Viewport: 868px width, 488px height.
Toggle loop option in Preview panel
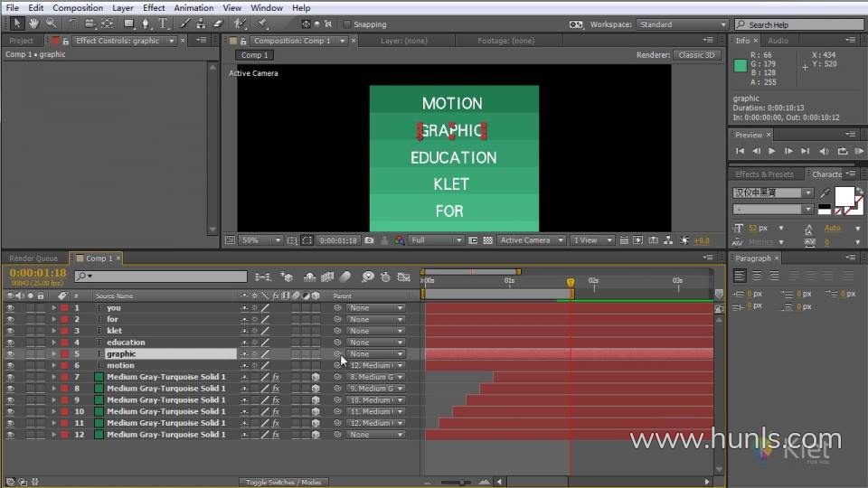click(843, 151)
